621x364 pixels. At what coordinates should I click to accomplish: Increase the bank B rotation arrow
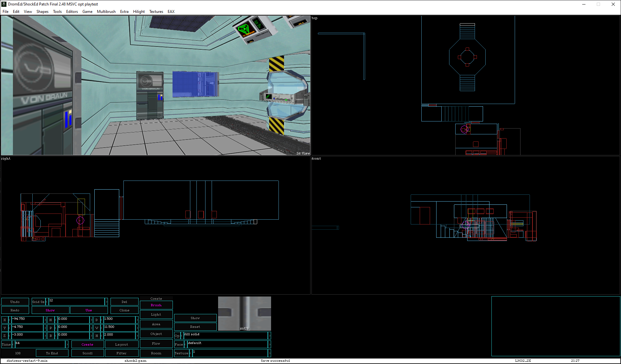[91, 336]
